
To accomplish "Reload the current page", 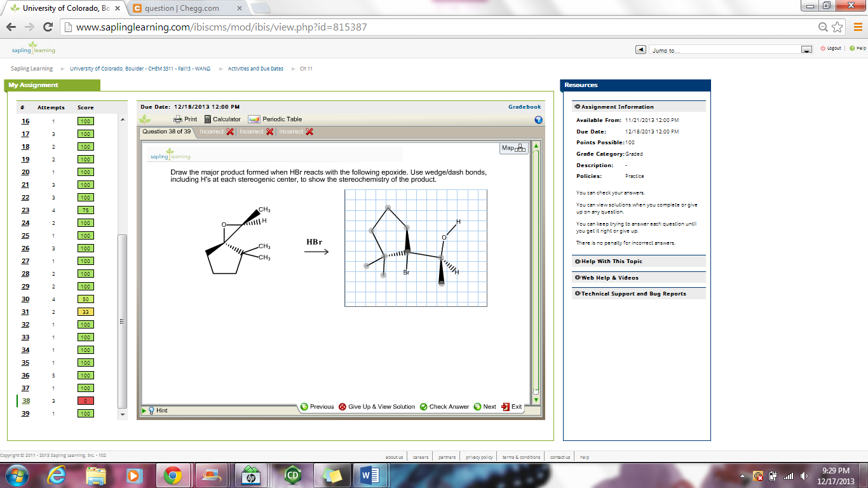I will (48, 27).
